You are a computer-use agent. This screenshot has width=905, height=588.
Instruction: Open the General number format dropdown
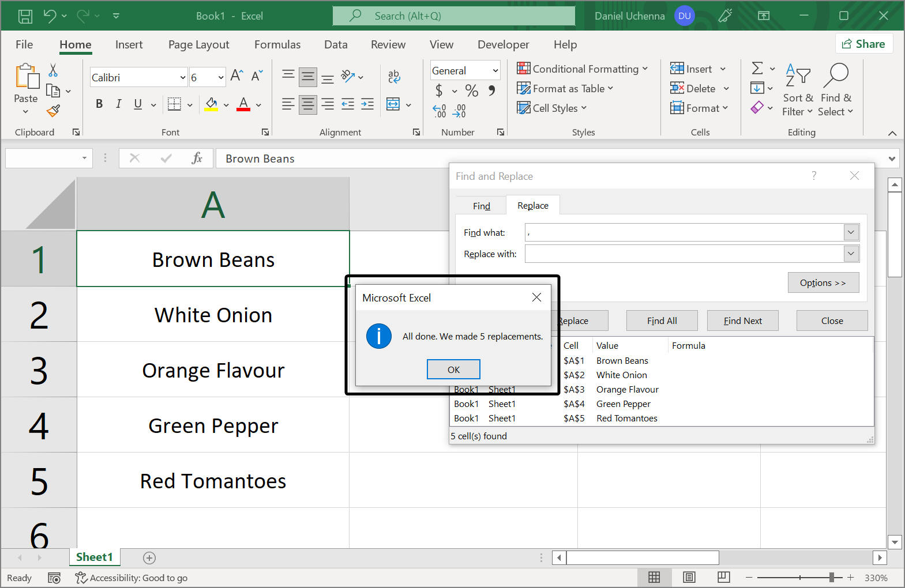[x=495, y=70]
